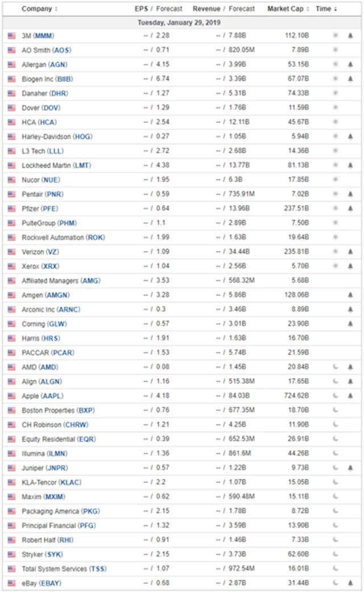Click the alert bell for AMD
The image size is (364, 594).
pyautogui.click(x=350, y=367)
